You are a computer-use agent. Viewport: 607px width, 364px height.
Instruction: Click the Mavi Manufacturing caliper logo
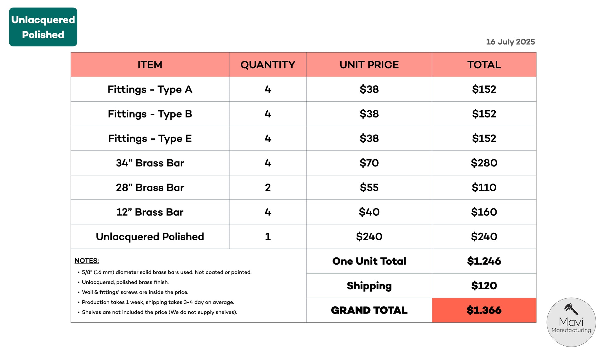coord(571,322)
